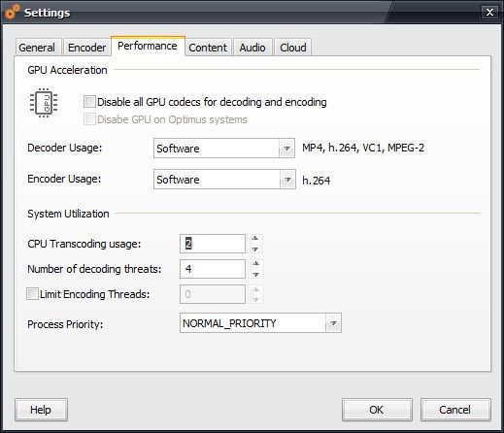
Task: Close the Settings dialog with X
Action: (x=489, y=13)
